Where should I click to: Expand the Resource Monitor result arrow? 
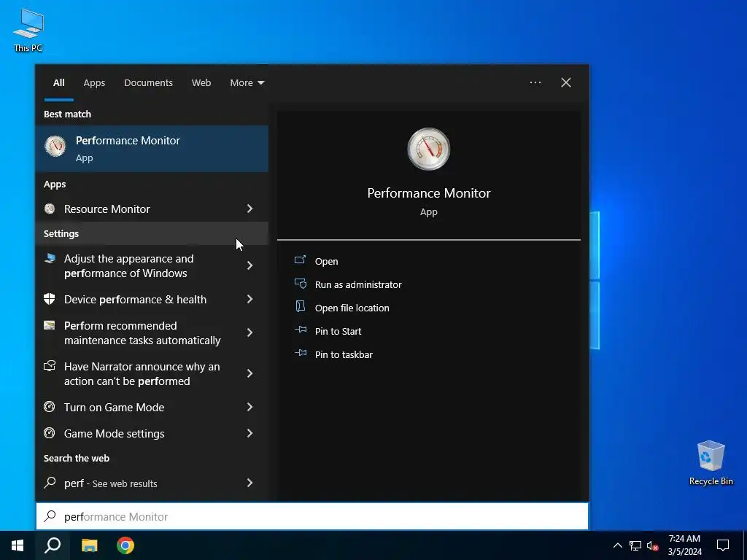(249, 209)
